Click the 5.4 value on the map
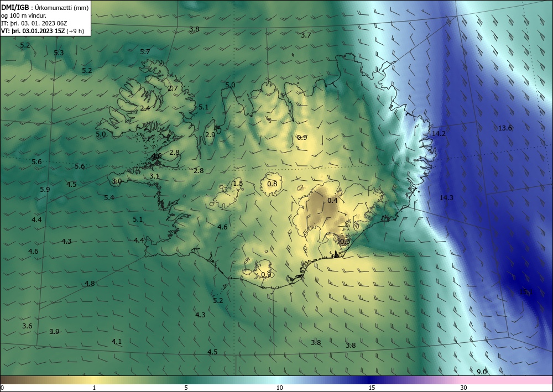The height and width of the screenshot is (392, 553). (109, 198)
